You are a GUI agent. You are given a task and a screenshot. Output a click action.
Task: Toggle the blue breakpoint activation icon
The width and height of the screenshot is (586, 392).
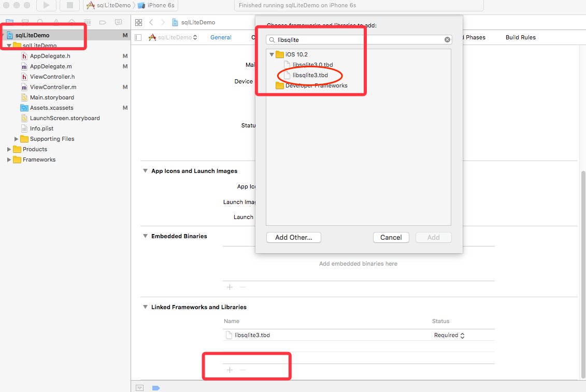point(155,387)
